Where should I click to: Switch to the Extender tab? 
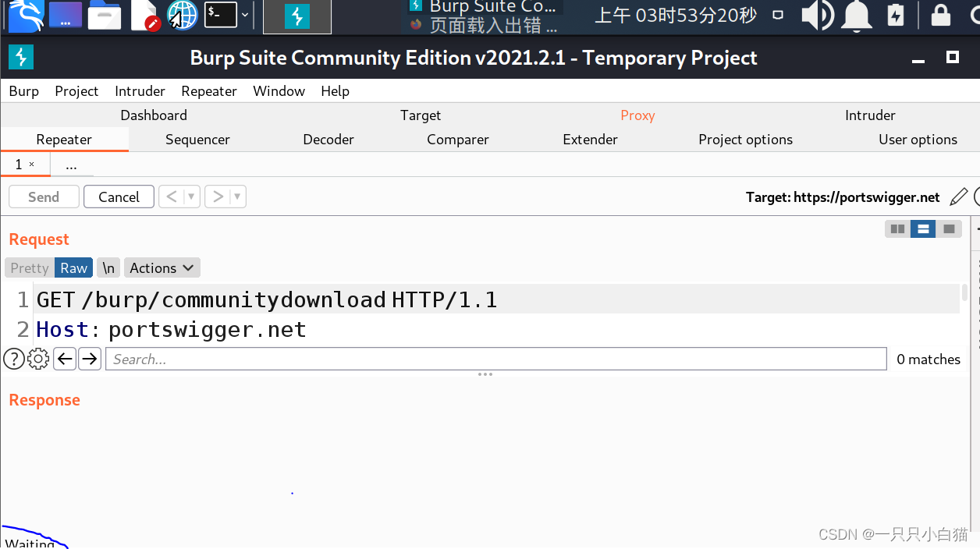(590, 140)
